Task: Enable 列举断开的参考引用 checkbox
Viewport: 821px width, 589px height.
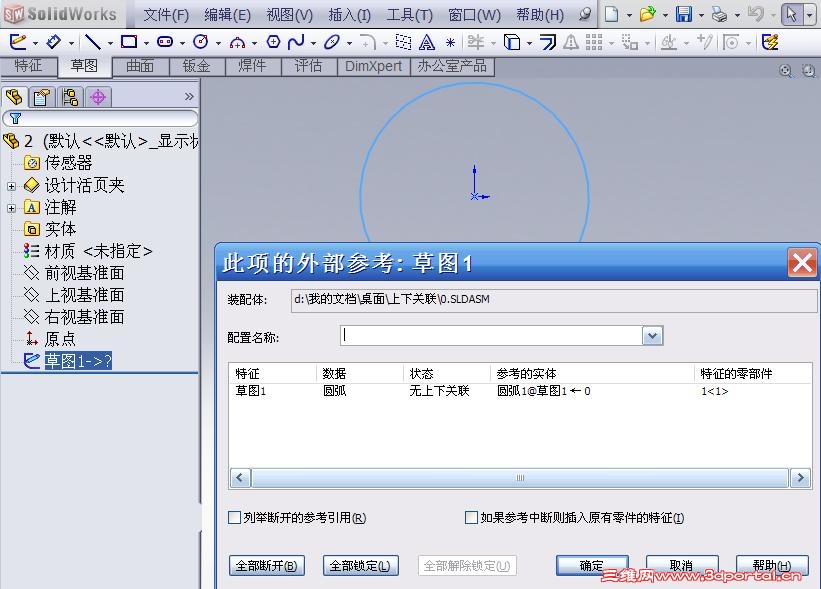Action: tap(235, 518)
